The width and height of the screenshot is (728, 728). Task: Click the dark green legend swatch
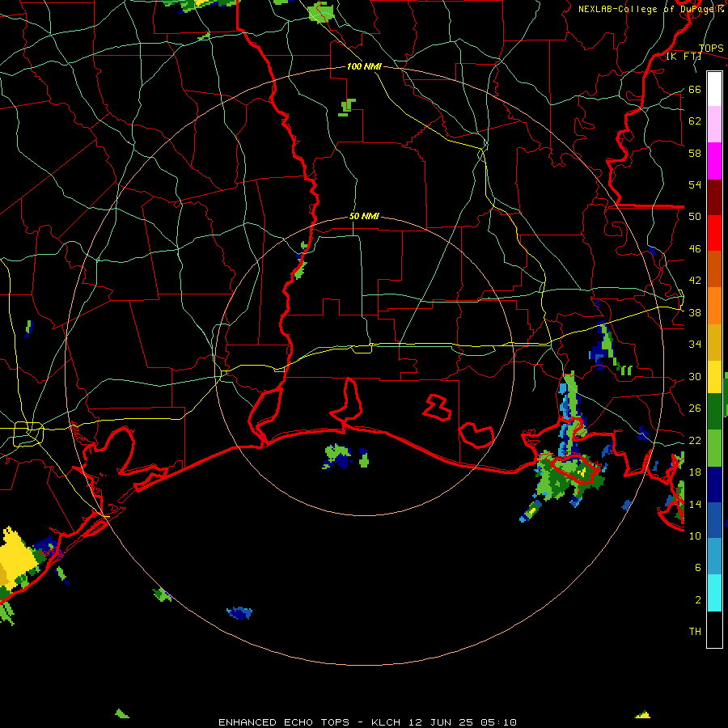[x=714, y=412]
